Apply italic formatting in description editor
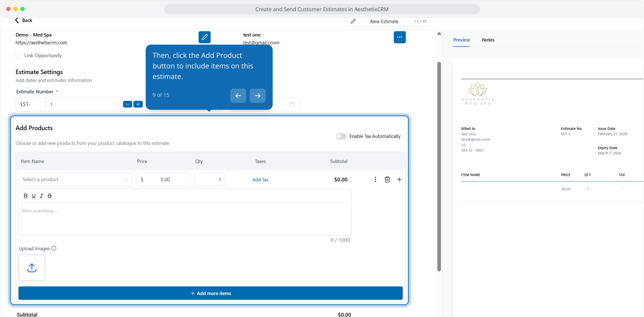This screenshot has width=644, height=317. tap(41, 196)
